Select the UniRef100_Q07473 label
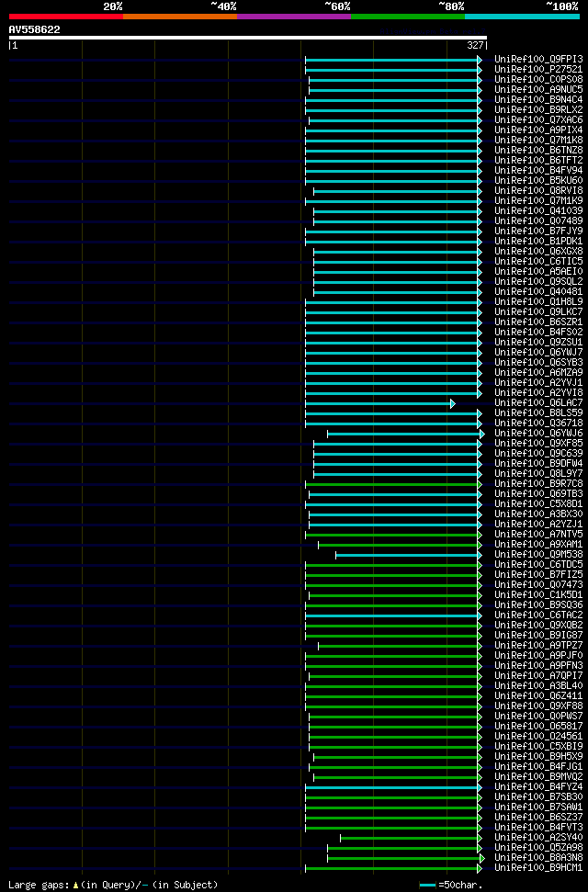Viewport: 588px width, 892px height. coord(538,585)
